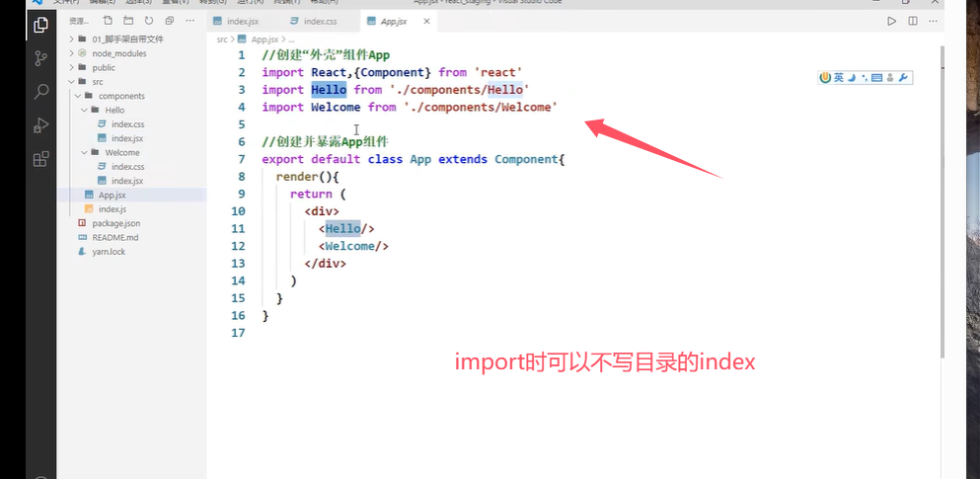Click the 资源... explorer panel title
This screenshot has width=980, height=479.
coord(79,22)
